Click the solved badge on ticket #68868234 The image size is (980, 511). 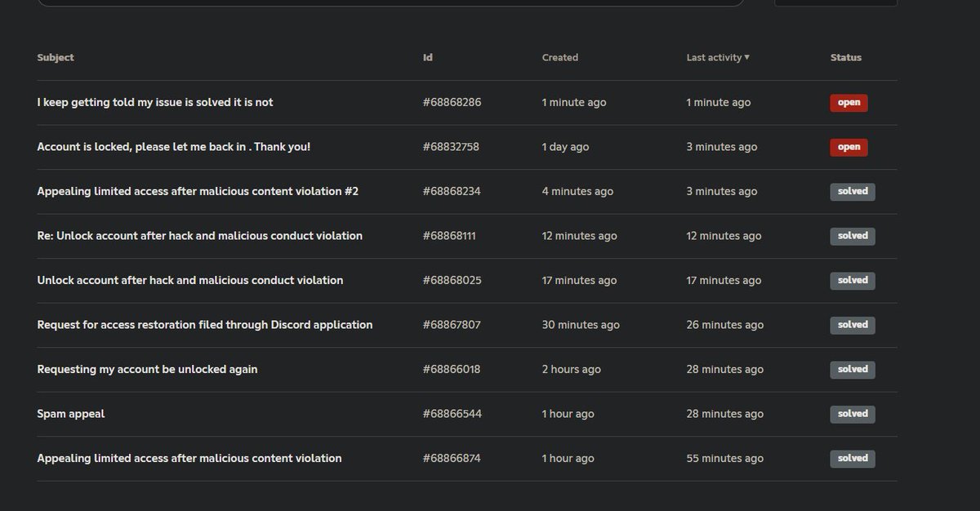853,192
